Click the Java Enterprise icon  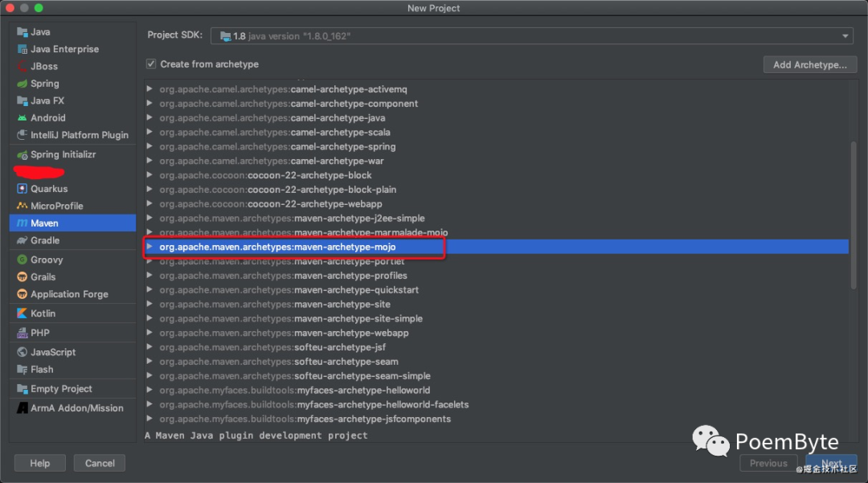coord(23,49)
